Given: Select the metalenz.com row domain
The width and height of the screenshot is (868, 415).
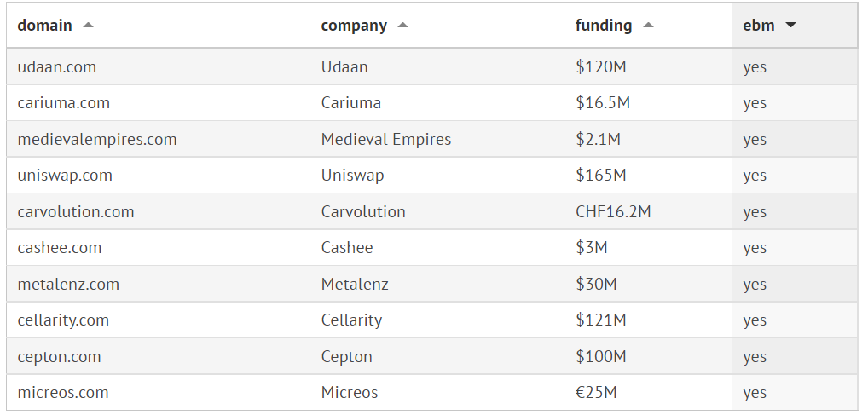Looking at the screenshot, I should click(x=68, y=284).
